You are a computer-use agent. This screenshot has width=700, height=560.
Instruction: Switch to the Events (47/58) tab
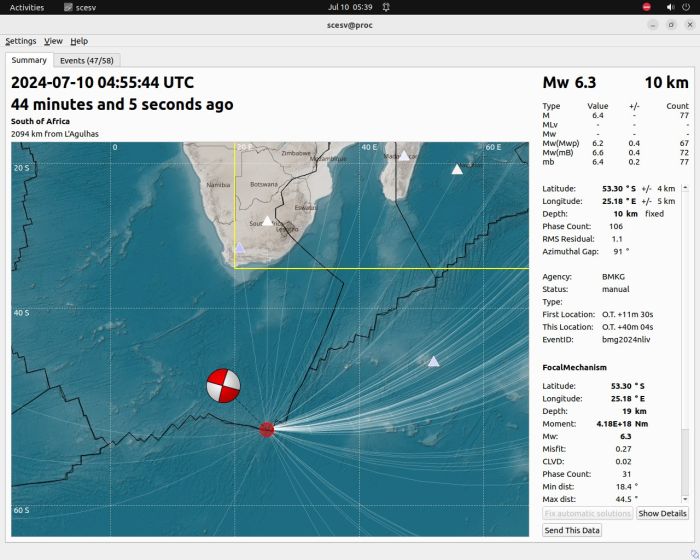click(x=86, y=60)
